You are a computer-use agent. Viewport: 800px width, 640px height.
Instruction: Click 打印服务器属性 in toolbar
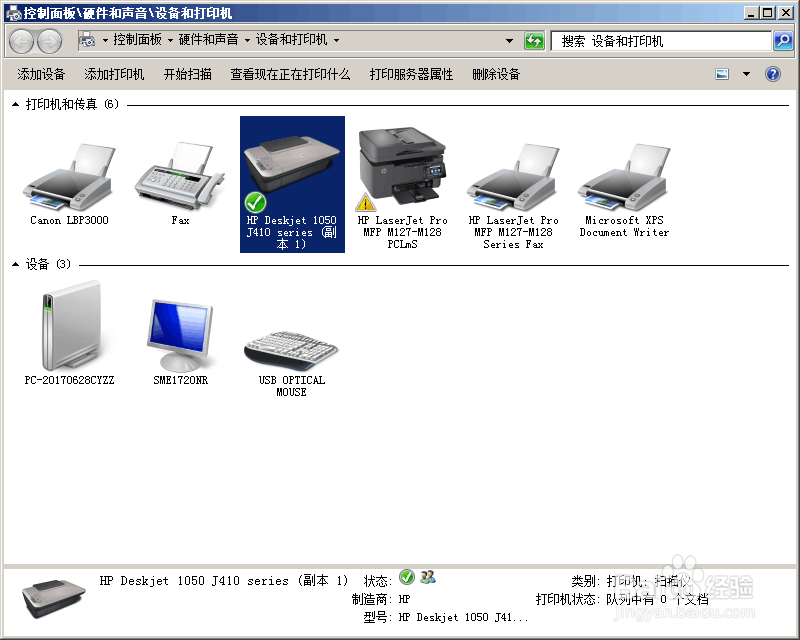tap(411, 75)
